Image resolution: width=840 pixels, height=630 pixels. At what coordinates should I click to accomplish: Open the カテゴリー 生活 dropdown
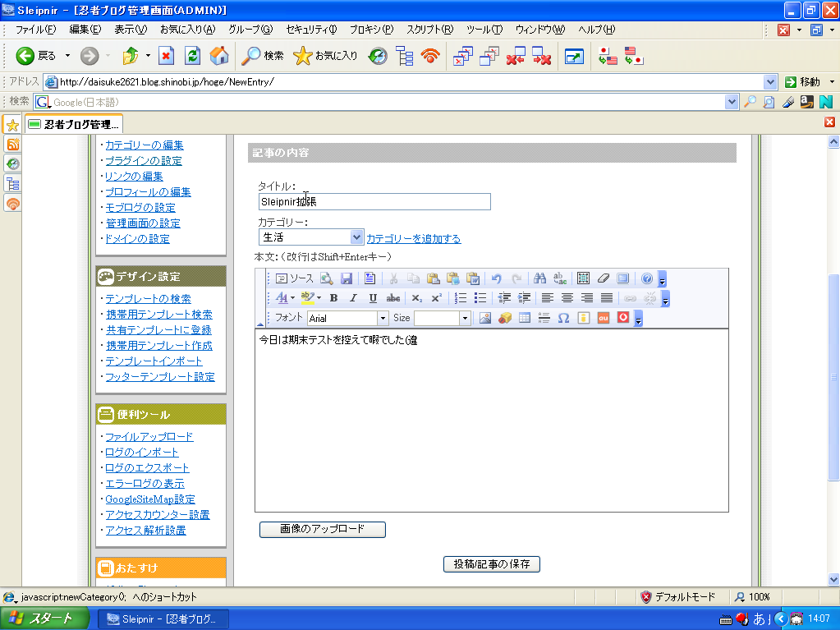point(356,237)
